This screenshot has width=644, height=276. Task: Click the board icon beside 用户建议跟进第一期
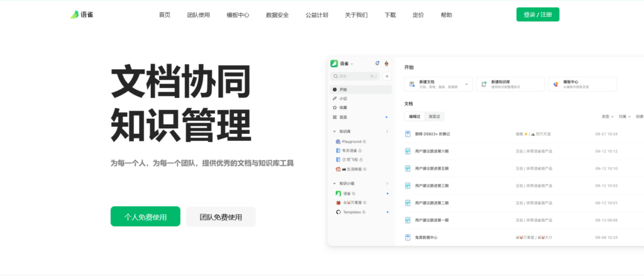pos(408,220)
